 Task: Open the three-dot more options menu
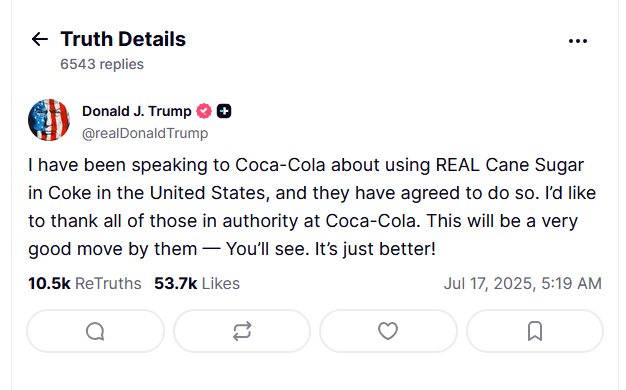(x=578, y=41)
